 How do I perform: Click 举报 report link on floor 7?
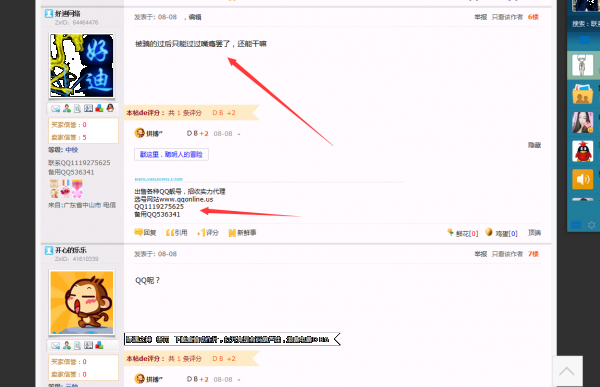[481, 254]
